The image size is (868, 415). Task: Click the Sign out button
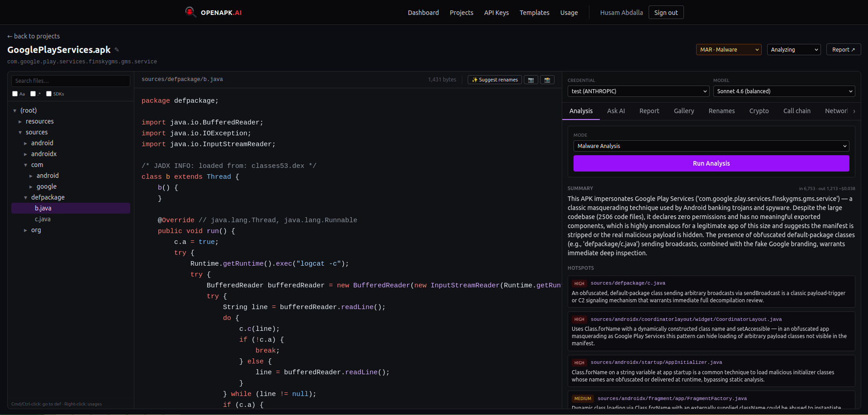tap(666, 13)
